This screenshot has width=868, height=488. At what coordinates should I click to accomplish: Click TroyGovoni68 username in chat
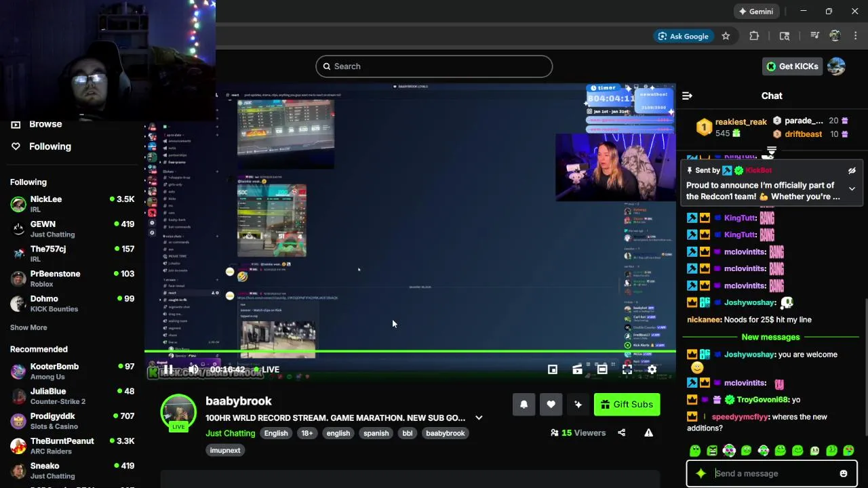tap(763, 400)
